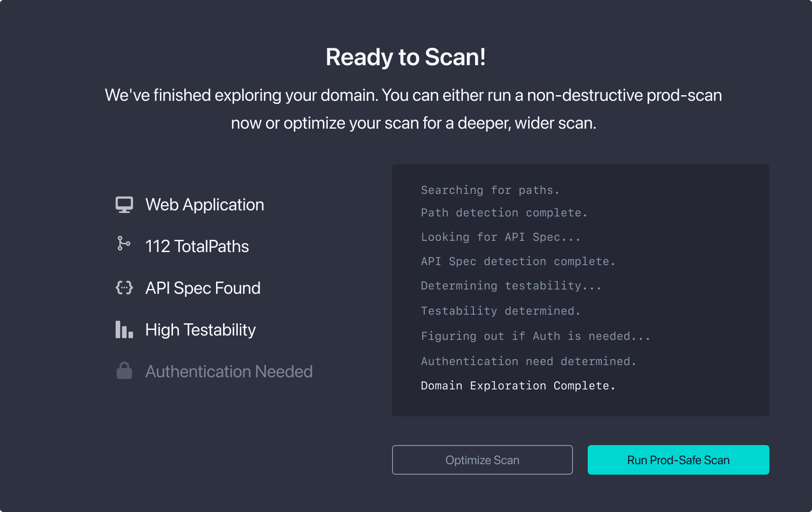
Task: Select the grayed-out padlock next to Authentication
Action: click(x=123, y=371)
